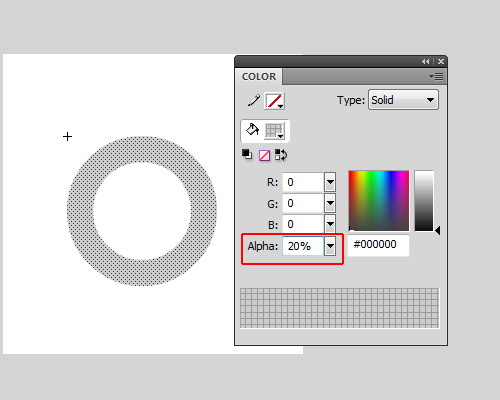
Task: Click the black and white default colors icon
Action: pos(247,155)
